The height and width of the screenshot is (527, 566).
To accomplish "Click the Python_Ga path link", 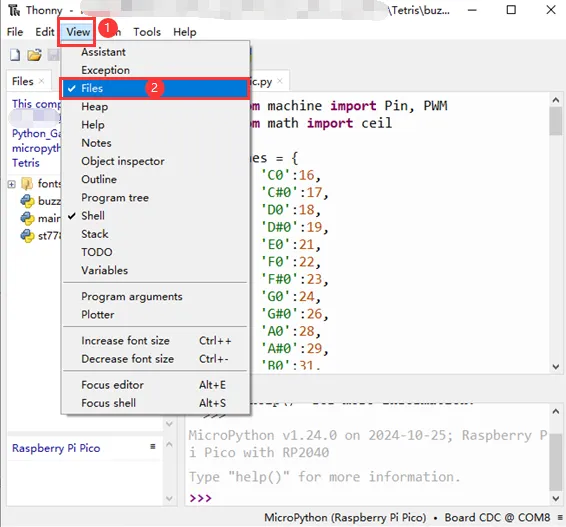I will coord(36,133).
